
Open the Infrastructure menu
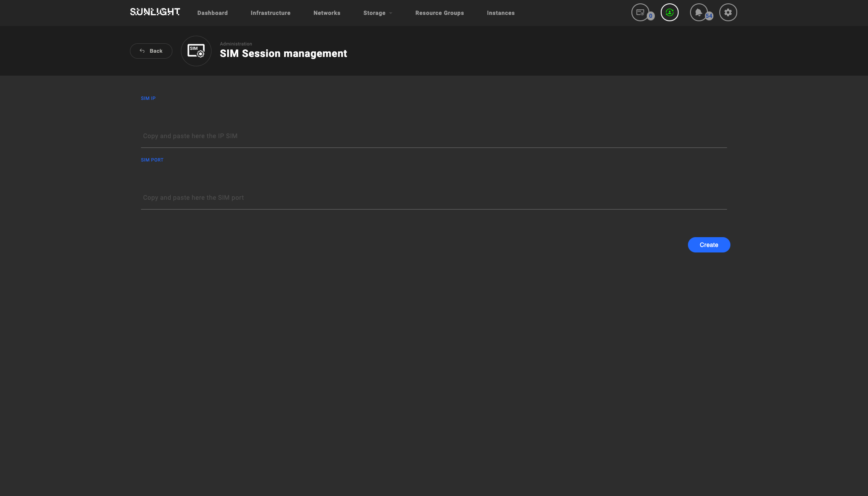(x=271, y=13)
